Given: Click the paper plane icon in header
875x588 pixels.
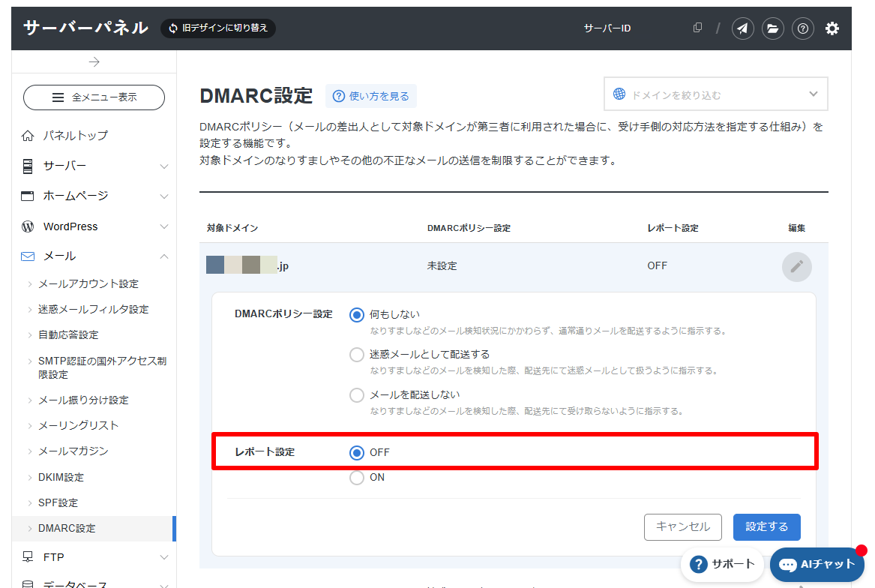Looking at the screenshot, I should 743,28.
